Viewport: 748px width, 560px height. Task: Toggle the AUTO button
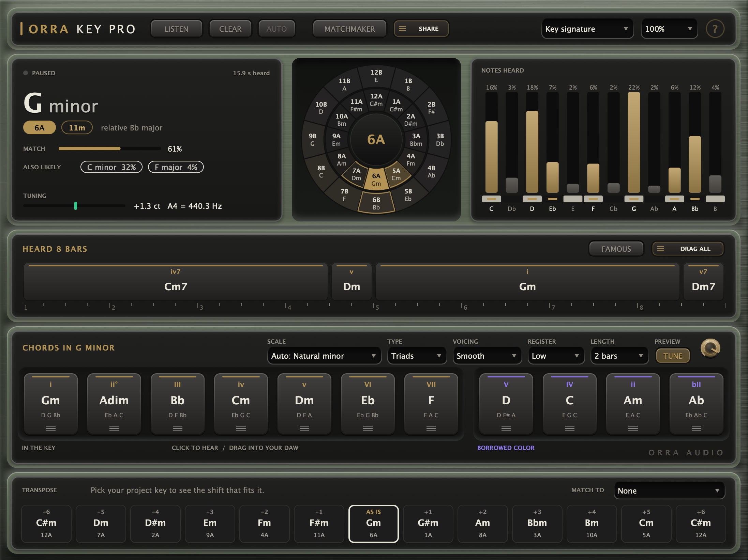coord(276,29)
